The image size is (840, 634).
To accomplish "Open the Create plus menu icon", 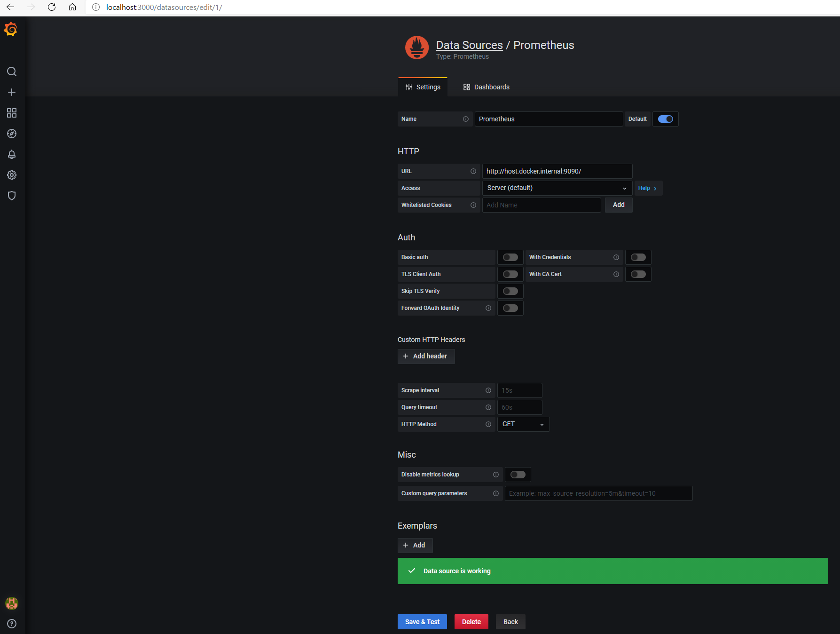I will pos(12,92).
